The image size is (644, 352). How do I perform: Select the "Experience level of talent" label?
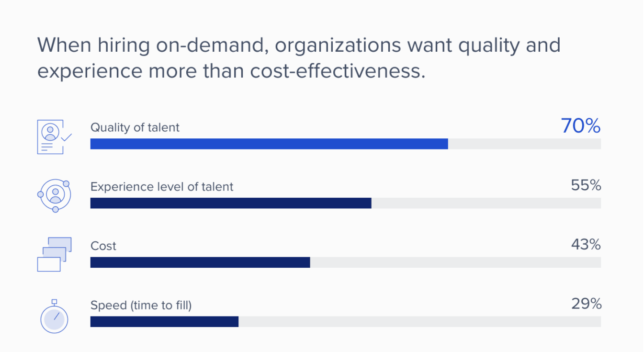pyautogui.click(x=162, y=187)
